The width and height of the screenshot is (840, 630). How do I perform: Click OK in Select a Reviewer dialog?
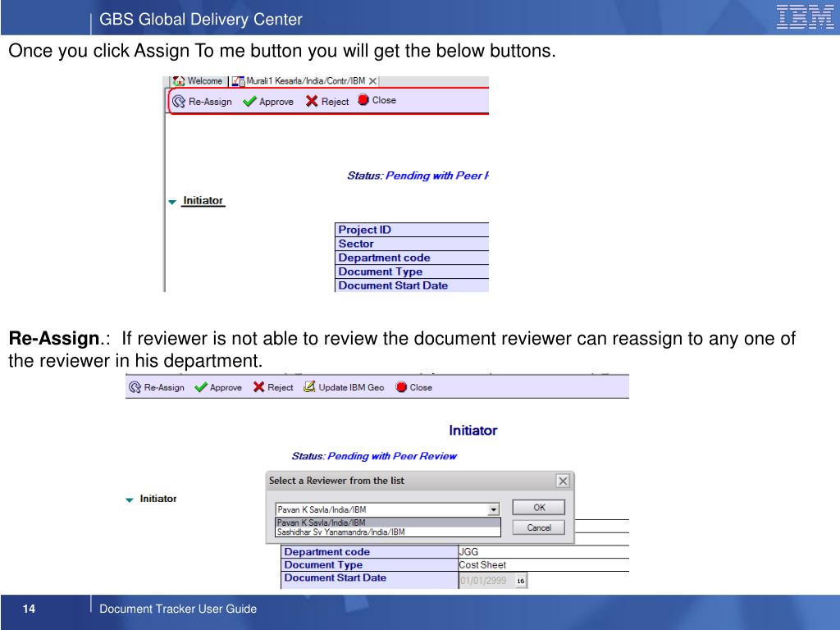pyautogui.click(x=539, y=507)
